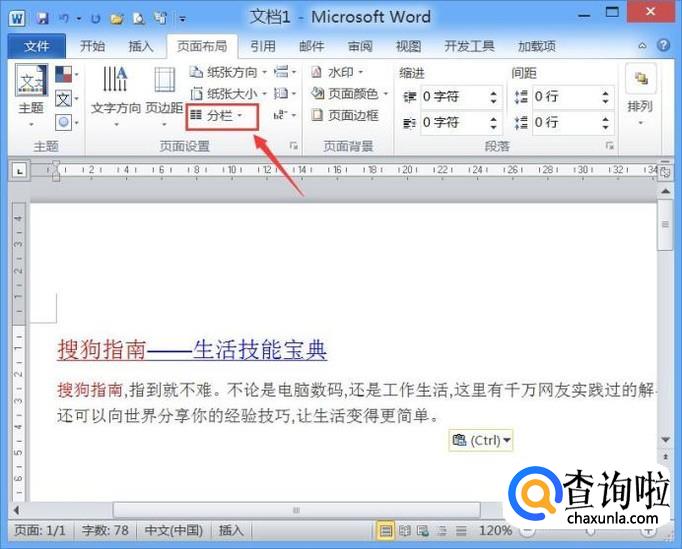
Task: Open Word help question mark icon
Action: click(663, 45)
